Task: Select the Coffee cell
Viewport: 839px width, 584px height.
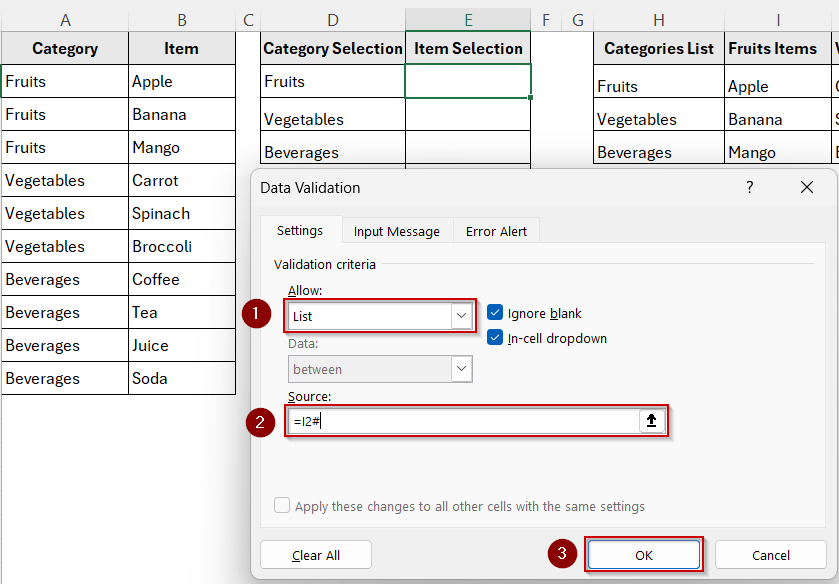Action: pyautogui.click(x=182, y=279)
